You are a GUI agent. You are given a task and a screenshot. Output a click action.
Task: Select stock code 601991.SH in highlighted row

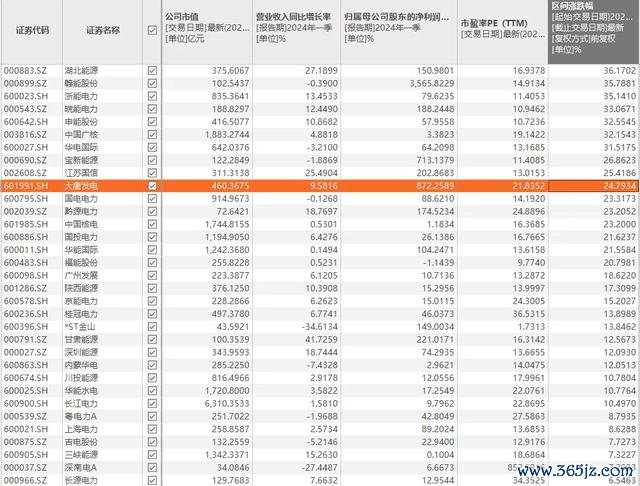tap(26, 186)
